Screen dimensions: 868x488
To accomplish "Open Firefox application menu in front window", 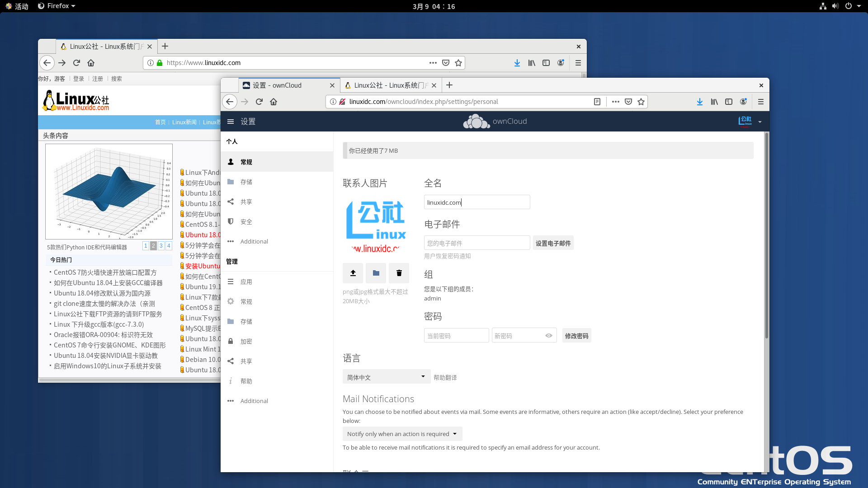I will coord(761,102).
